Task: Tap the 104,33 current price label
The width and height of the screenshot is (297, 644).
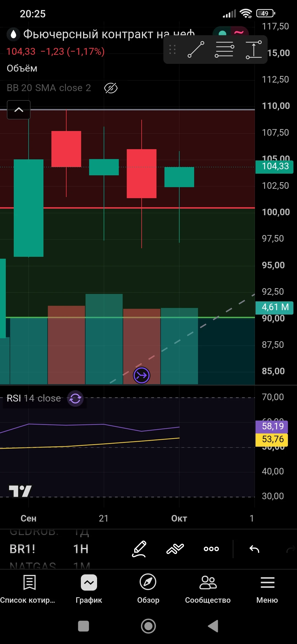Action: click(x=274, y=167)
